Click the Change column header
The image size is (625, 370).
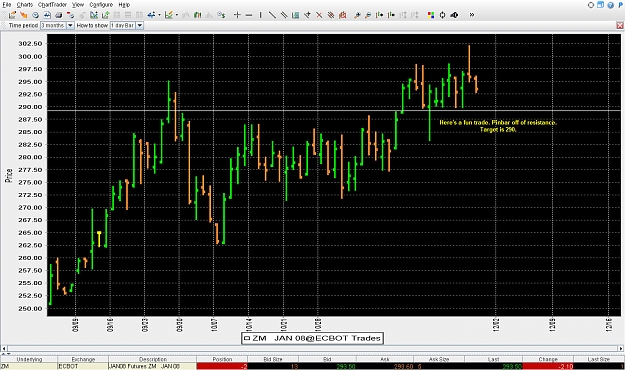point(548,359)
